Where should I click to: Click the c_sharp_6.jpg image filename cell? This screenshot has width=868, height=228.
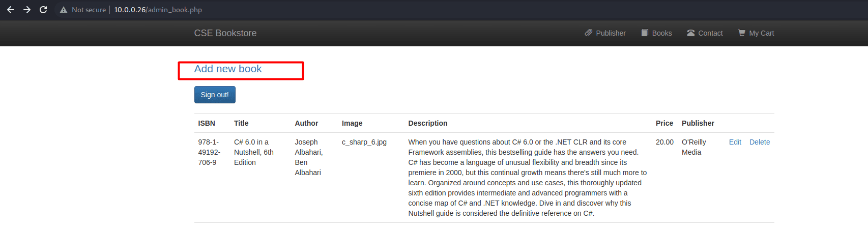(364, 142)
